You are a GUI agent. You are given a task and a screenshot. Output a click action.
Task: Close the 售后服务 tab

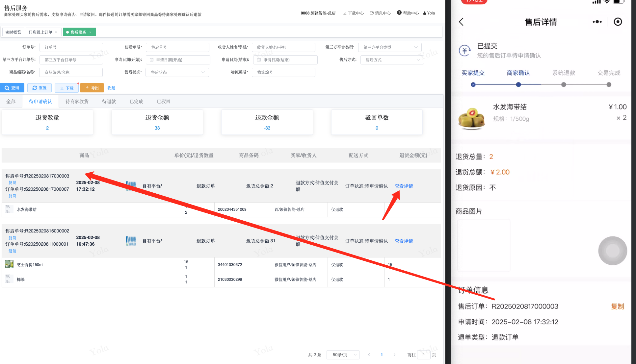click(x=90, y=32)
